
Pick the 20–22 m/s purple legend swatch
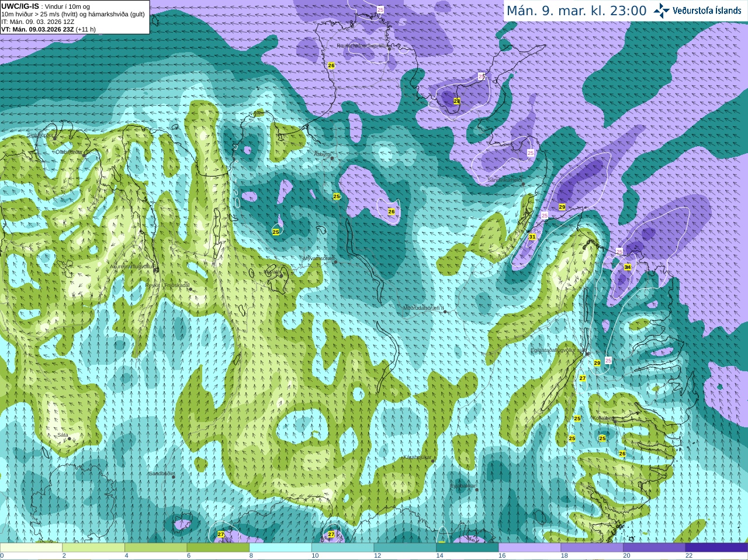coord(654,547)
